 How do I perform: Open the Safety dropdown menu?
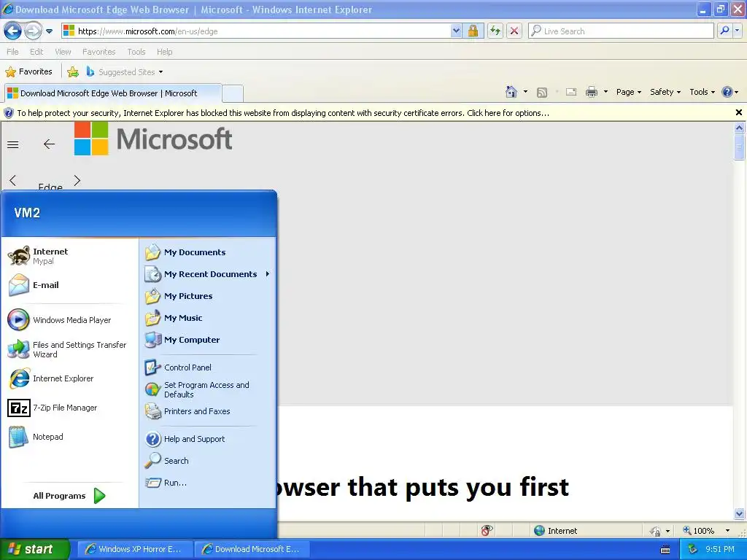[x=665, y=93]
